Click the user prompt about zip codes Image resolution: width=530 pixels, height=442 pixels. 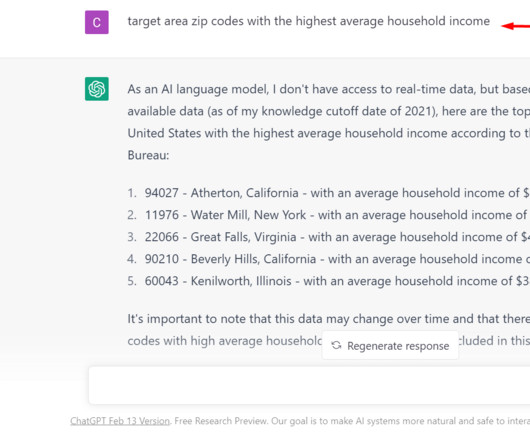coord(309,21)
